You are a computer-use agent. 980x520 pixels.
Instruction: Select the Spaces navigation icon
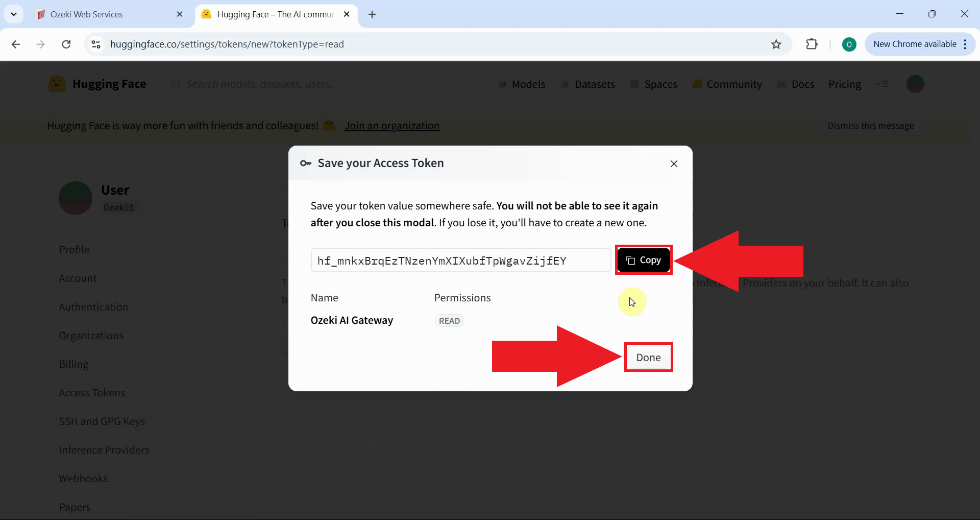click(x=635, y=84)
